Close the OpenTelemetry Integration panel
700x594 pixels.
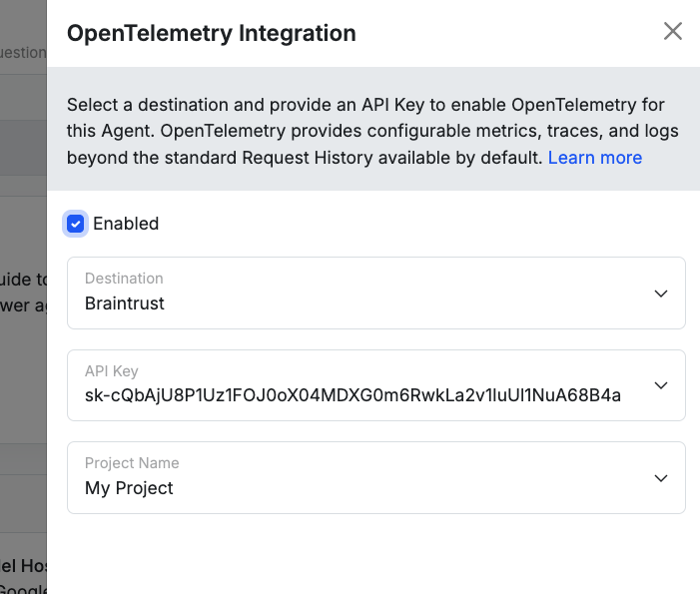pyautogui.click(x=672, y=31)
